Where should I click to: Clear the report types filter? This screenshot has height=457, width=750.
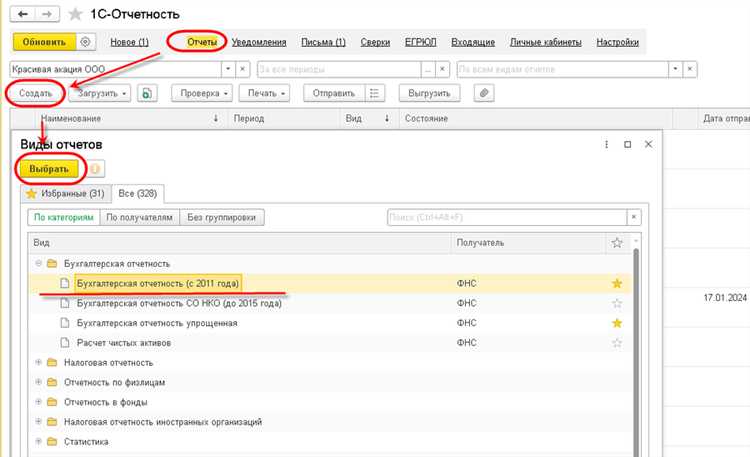690,69
